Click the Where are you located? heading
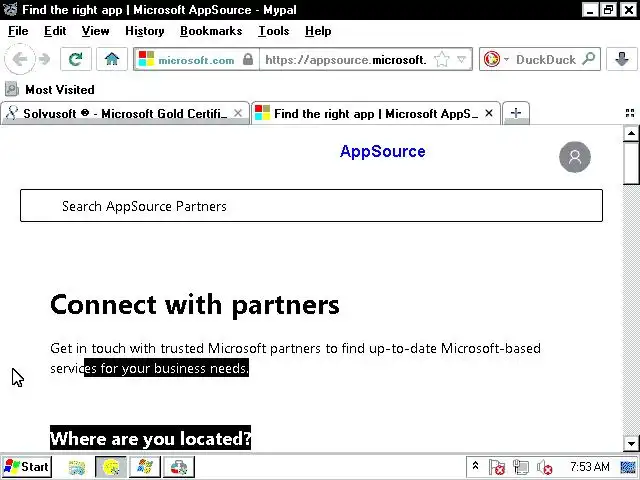Image resolution: width=640 pixels, height=480 pixels. click(x=150, y=438)
